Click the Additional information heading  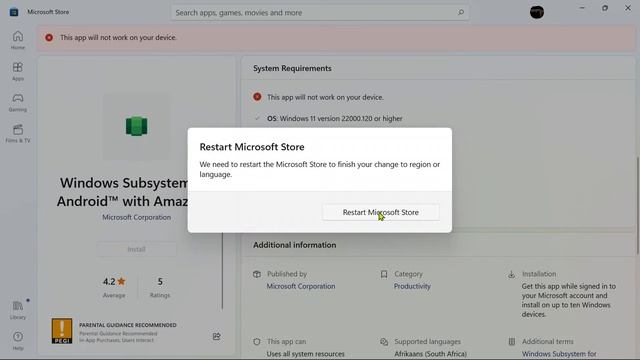tap(295, 245)
